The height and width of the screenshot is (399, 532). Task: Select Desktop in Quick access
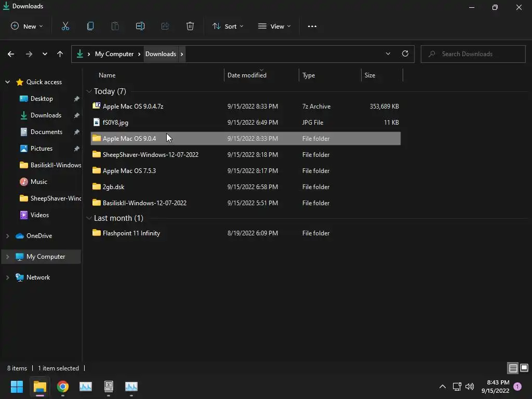pyautogui.click(x=42, y=99)
